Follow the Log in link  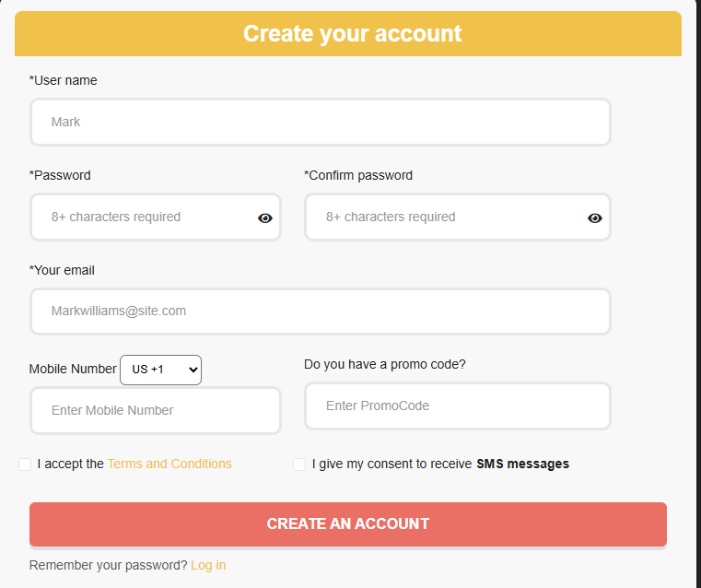point(208,565)
